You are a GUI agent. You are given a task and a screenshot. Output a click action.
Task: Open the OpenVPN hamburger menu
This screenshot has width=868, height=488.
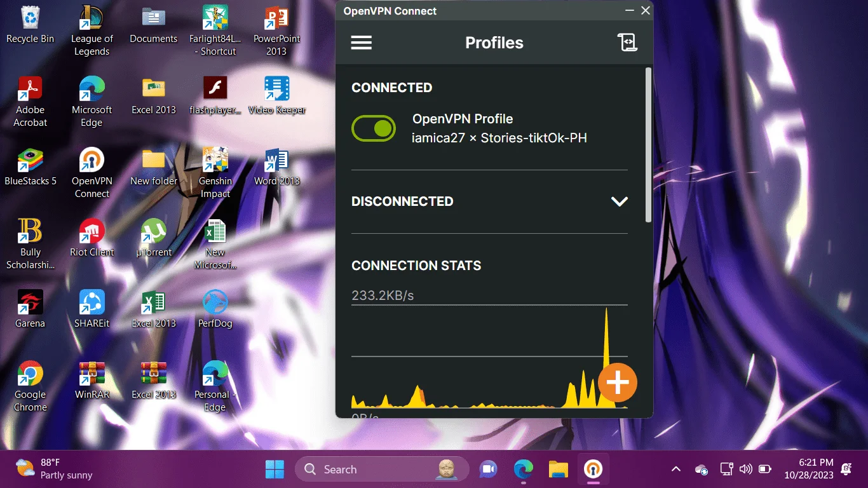[x=362, y=43]
